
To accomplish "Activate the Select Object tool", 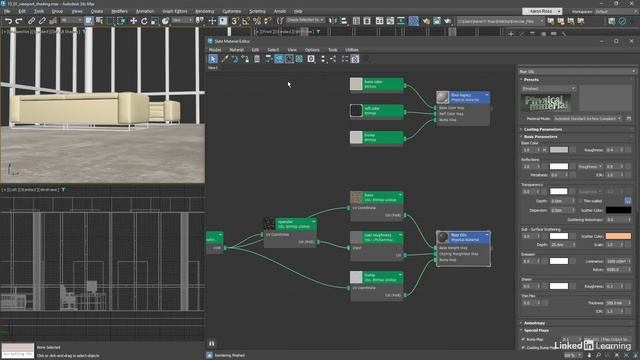I will coord(89,21).
